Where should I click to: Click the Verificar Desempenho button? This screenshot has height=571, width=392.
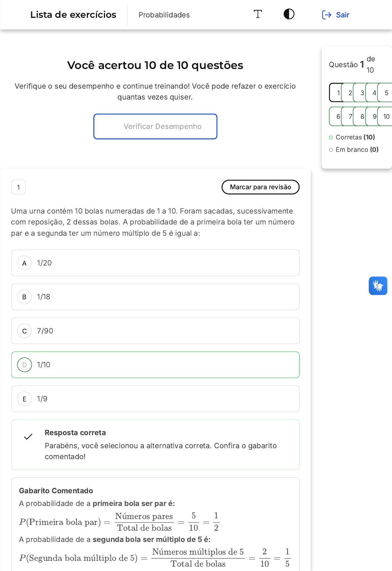point(155,126)
